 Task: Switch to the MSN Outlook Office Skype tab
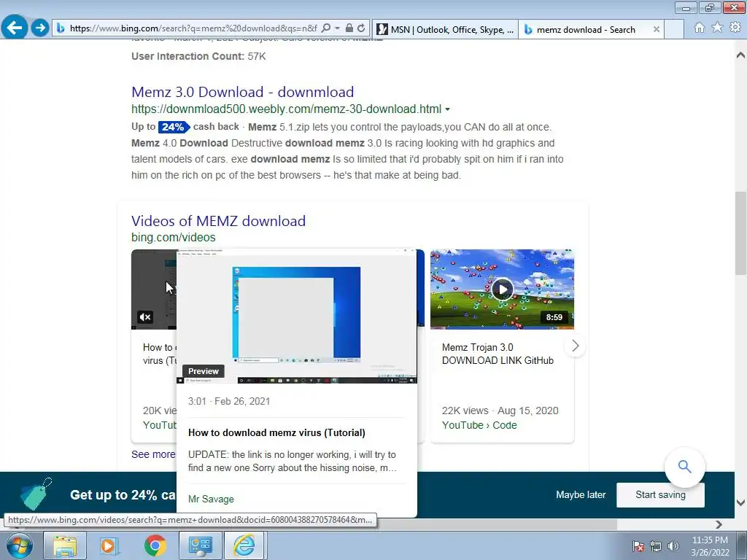(x=446, y=29)
